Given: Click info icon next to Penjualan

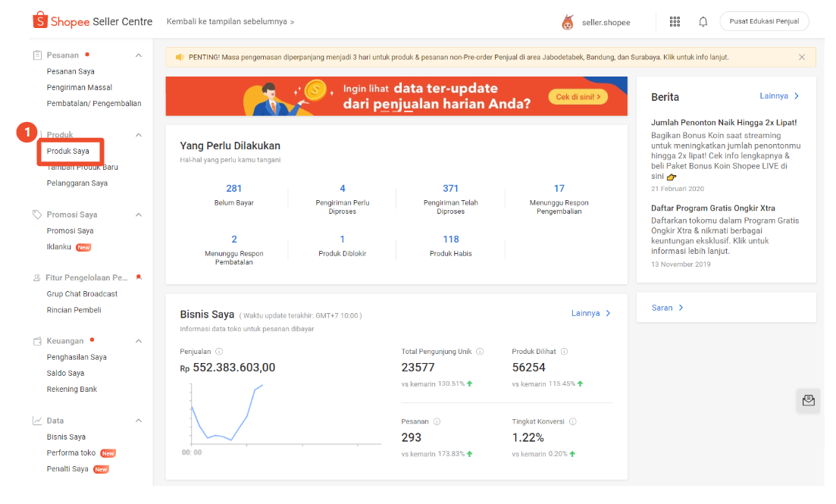Looking at the screenshot, I should tap(219, 352).
